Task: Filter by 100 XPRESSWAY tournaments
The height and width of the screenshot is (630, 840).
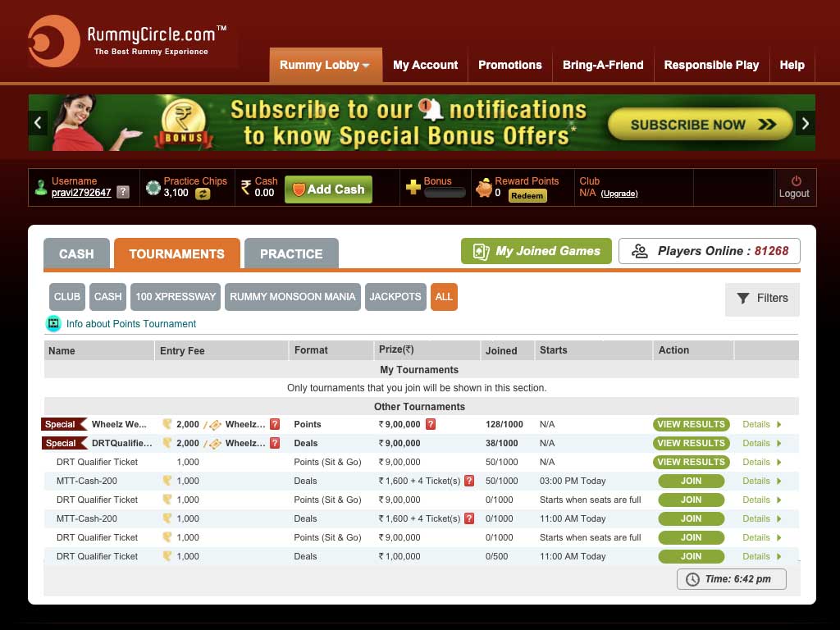Action: [x=176, y=297]
